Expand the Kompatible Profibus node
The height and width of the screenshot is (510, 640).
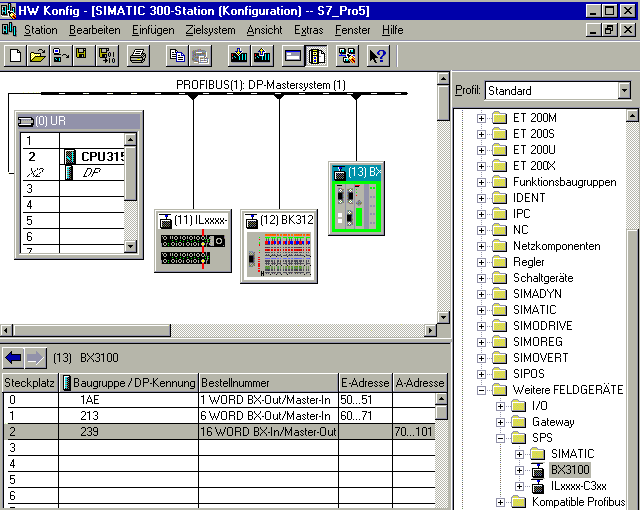click(500, 503)
